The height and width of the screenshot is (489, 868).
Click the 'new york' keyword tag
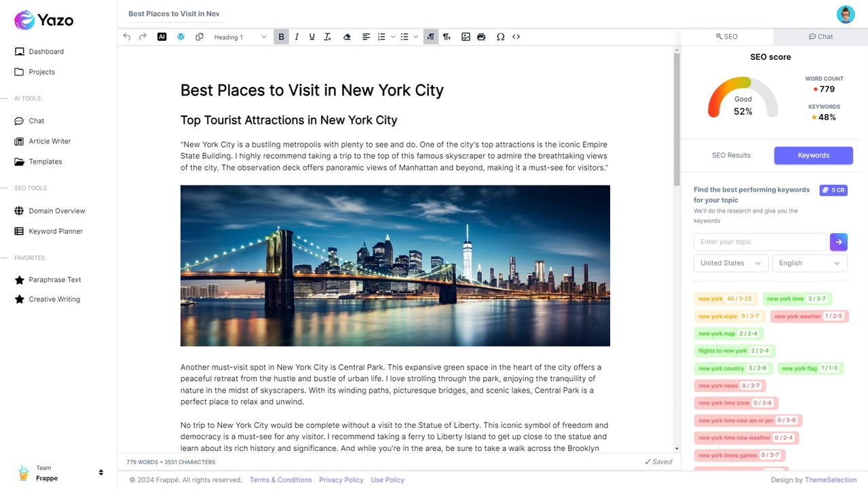tap(725, 299)
